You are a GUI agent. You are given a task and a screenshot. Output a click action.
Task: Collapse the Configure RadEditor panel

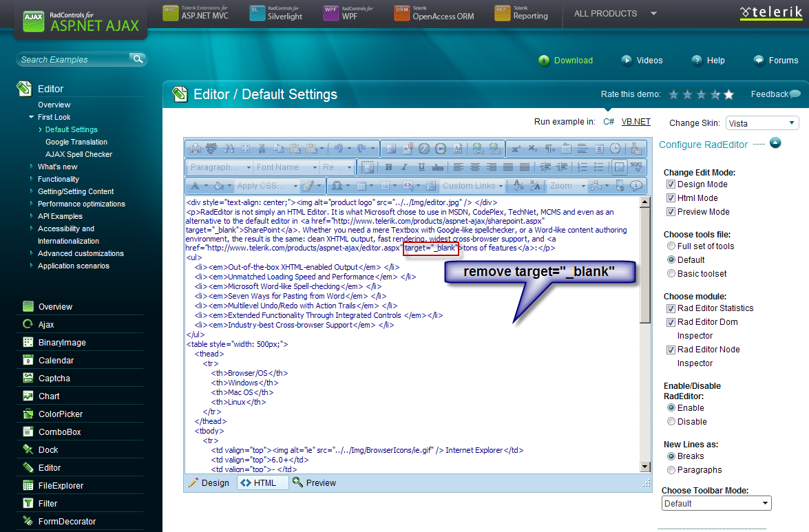[775, 142]
